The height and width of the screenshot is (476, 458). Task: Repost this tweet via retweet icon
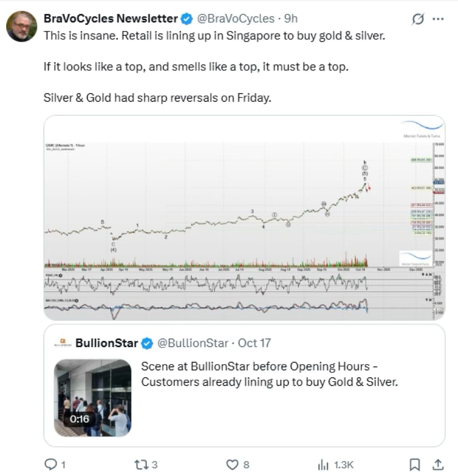click(x=141, y=465)
